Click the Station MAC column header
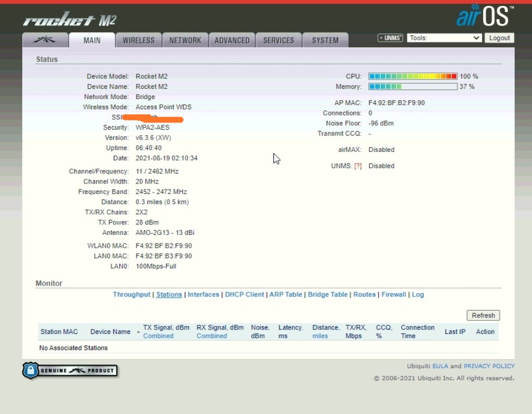 click(59, 332)
